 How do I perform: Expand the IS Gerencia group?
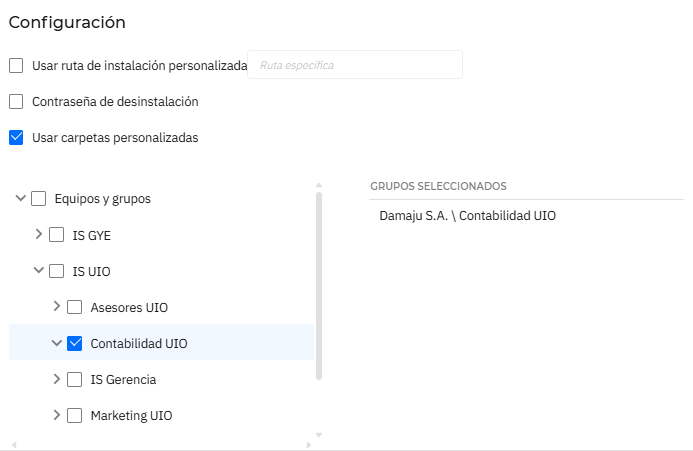[57, 379]
